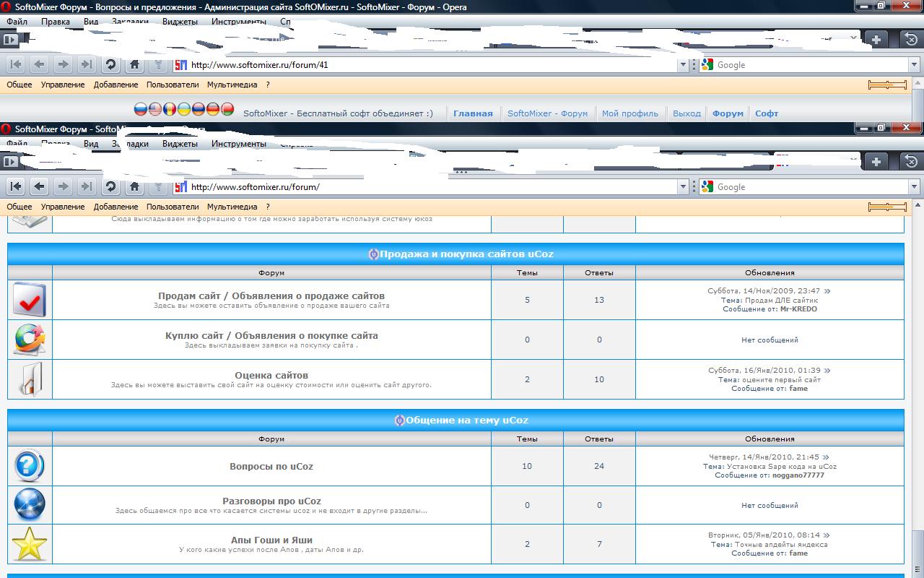
Task: Go forward in the forum index window
Action: (x=64, y=186)
